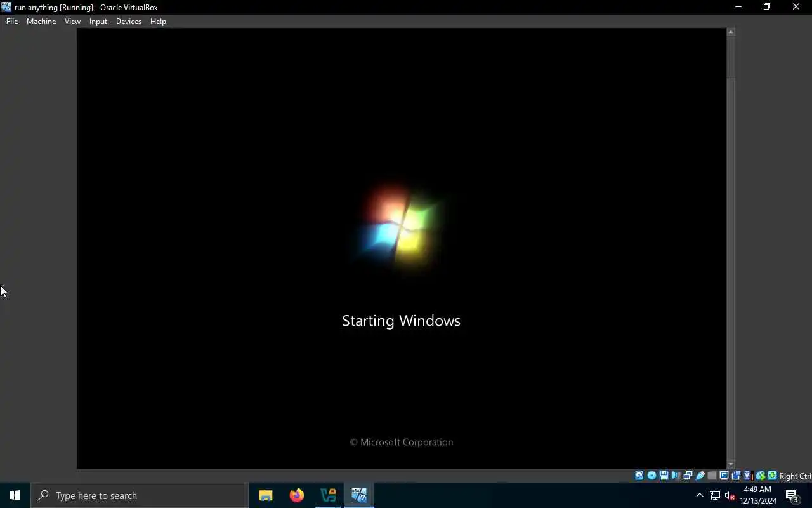Click the scrollbar down arrow beside the VM display

click(731, 465)
